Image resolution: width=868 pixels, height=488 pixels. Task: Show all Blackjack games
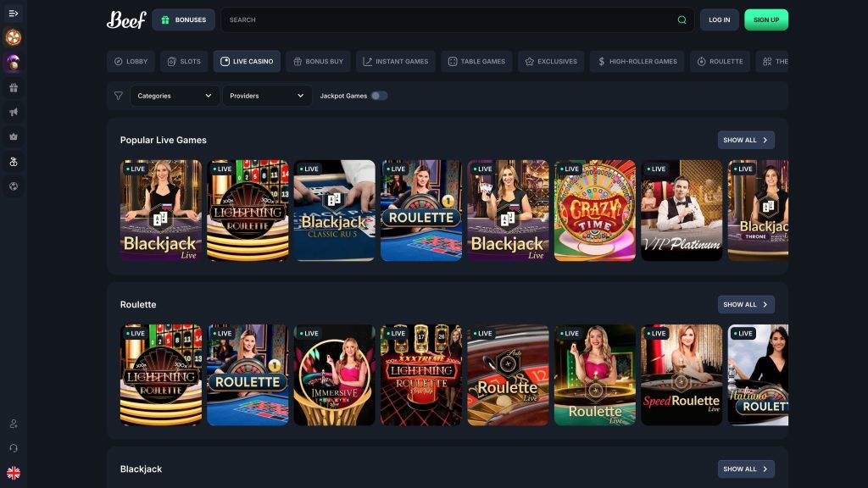(746, 469)
